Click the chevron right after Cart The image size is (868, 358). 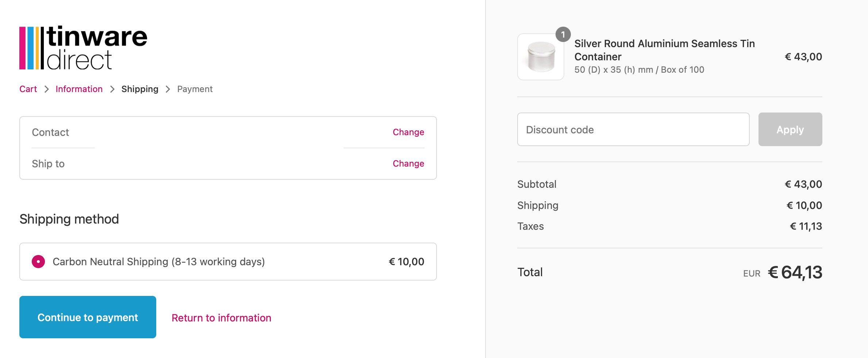coord(46,89)
